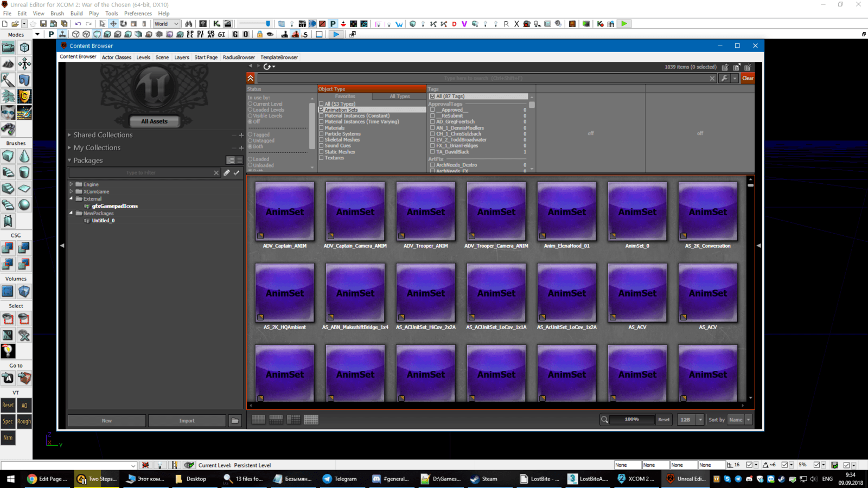Enable Static Meshes object type filter
This screenshot has width=868, height=488.
321,152
